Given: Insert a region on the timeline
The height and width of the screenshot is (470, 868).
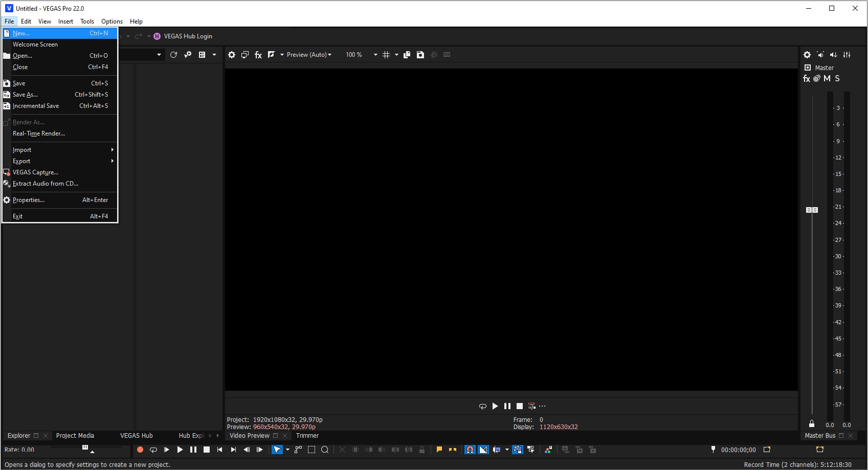Looking at the screenshot, I should click(453, 450).
